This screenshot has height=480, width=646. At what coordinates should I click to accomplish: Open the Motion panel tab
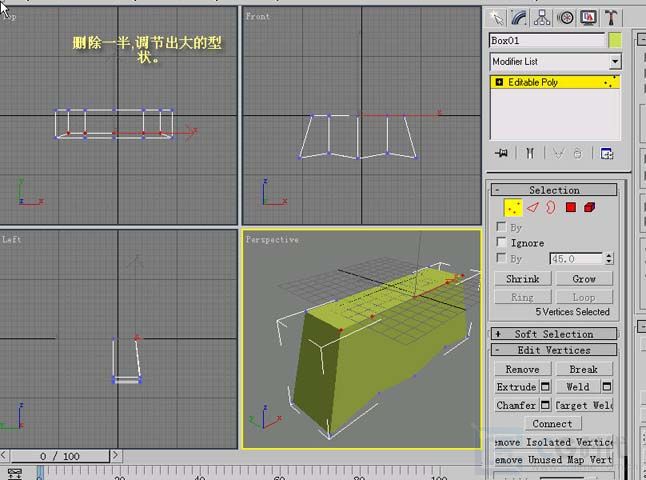[x=565, y=18]
